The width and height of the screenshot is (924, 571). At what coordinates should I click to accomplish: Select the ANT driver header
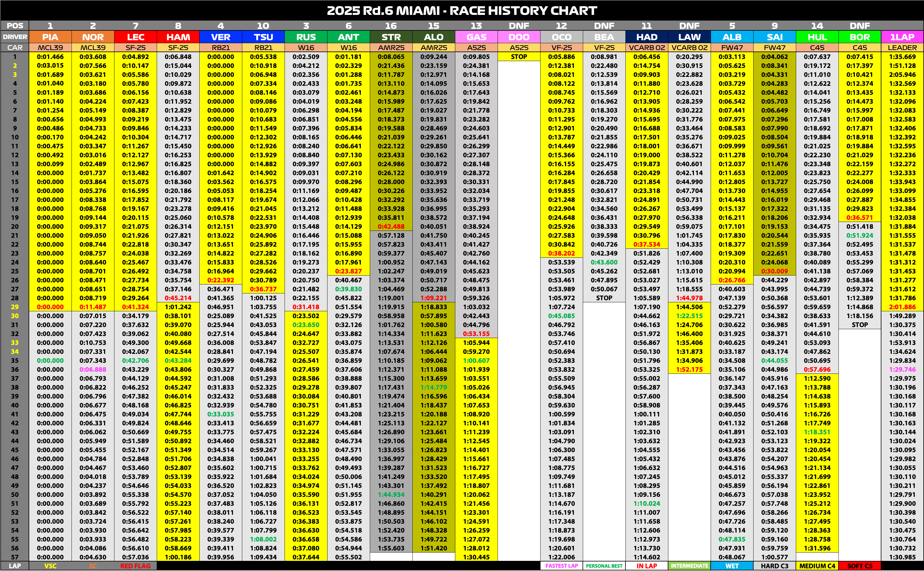349,37
